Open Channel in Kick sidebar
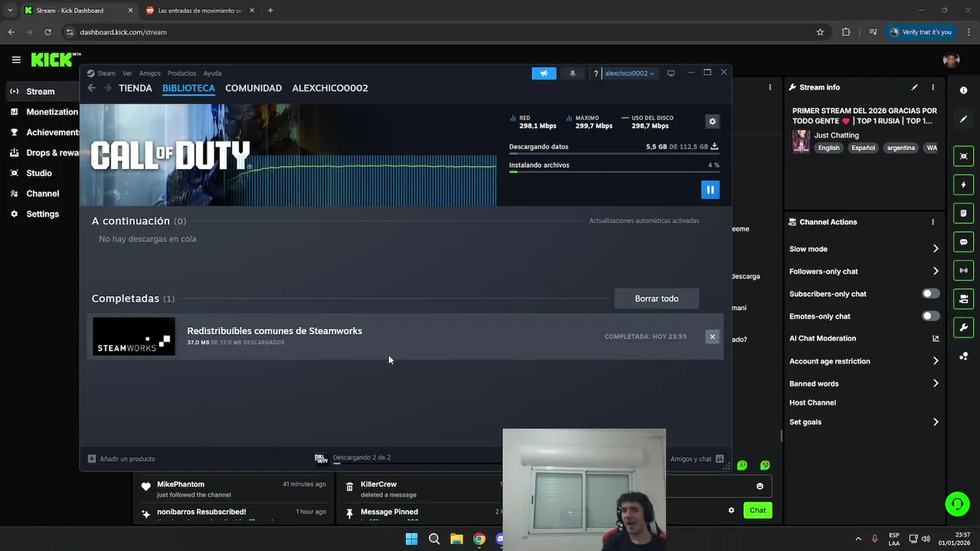Screen dimensions: 980x551 (42, 194)
